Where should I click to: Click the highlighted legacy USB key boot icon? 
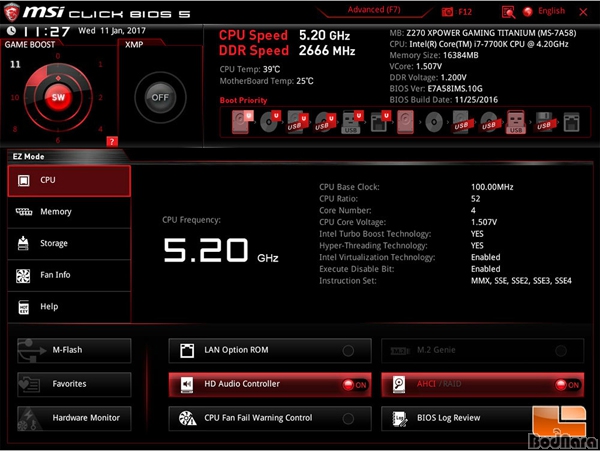(x=516, y=122)
